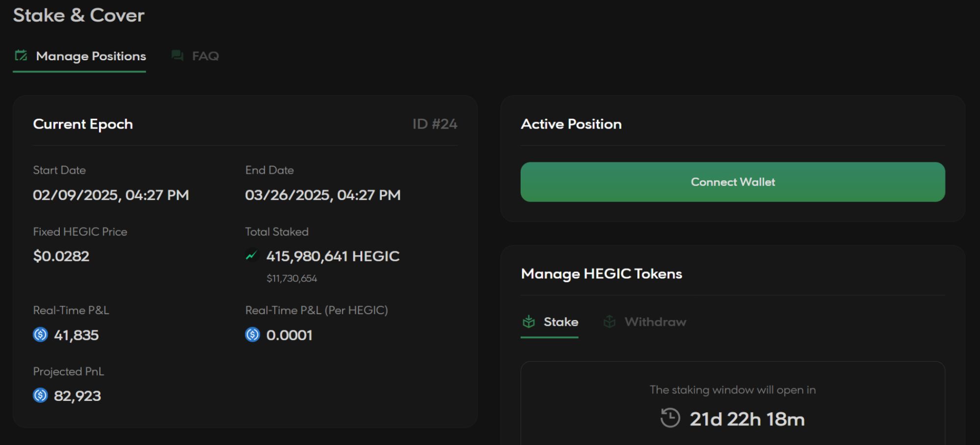Click the green trend arrow beside Total Staked
The width and height of the screenshot is (980, 445).
pyautogui.click(x=251, y=256)
